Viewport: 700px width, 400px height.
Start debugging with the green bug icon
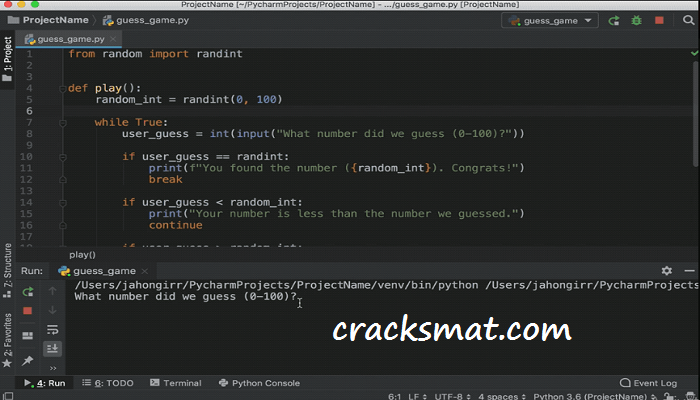pos(637,21)
